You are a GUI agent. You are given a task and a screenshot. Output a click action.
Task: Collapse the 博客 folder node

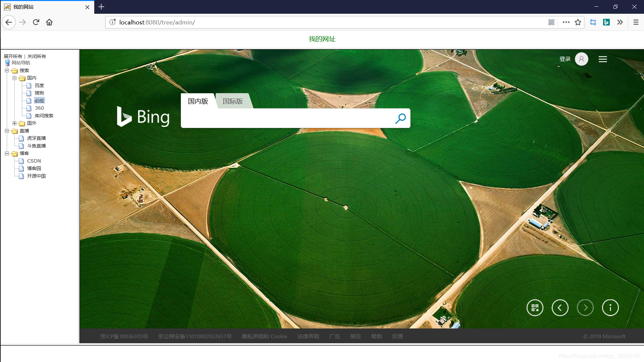pyautogui.click(x=7, y=154)
